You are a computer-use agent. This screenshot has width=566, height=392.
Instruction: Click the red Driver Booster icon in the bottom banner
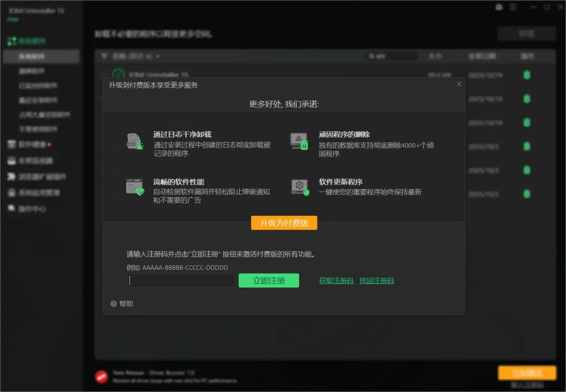[x=102, y=376]
